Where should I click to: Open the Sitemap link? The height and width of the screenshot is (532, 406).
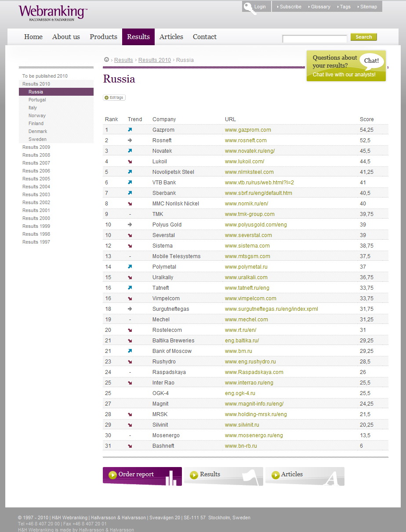[x=369, y=7]
